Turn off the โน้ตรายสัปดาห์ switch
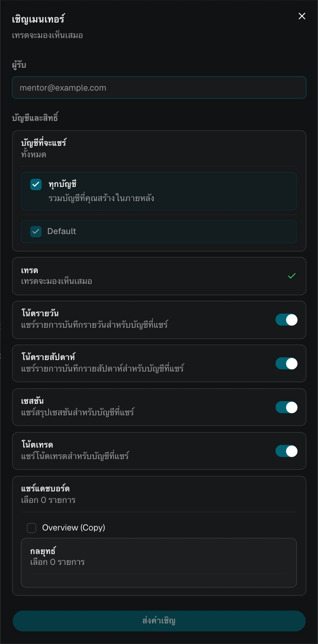Screen dimensions: 318x644 pos(286,363)
